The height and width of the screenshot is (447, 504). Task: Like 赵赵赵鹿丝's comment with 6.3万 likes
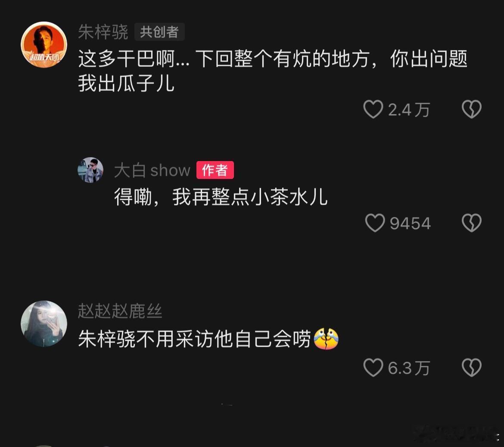[x=373, y=367]
